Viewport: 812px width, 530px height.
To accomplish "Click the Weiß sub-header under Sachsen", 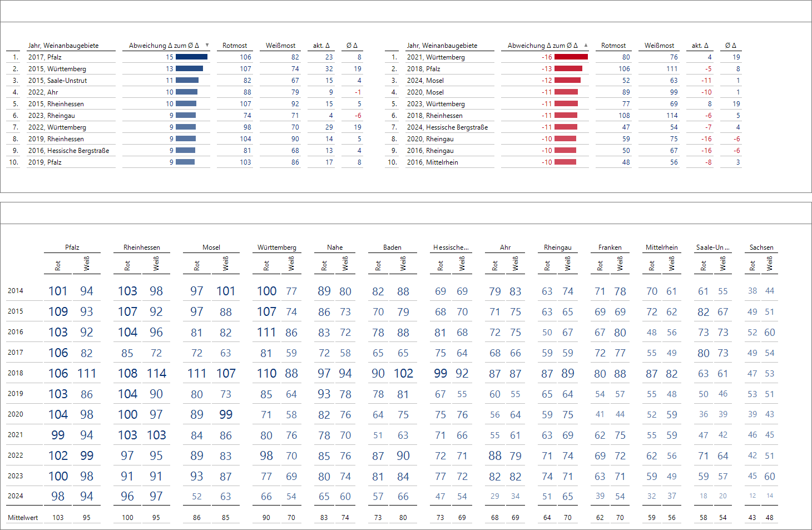I will click(x=770, y=264).
